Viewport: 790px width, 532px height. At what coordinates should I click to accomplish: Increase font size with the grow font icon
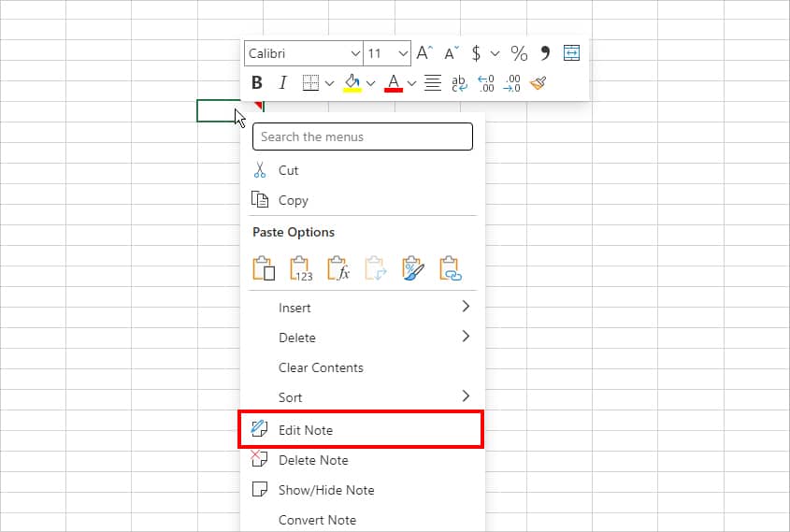pyautogui.click(x=424, y=53)
